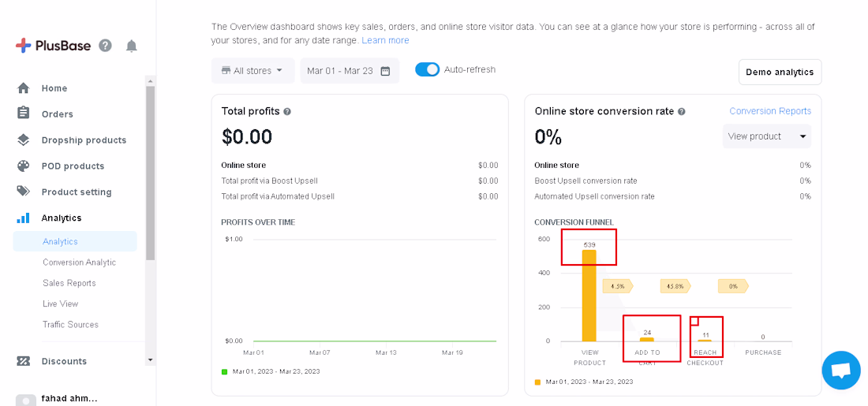Click the Discounts percent icon
The height and width of the screenshot is (406, 868).
[x=23, y=361]
